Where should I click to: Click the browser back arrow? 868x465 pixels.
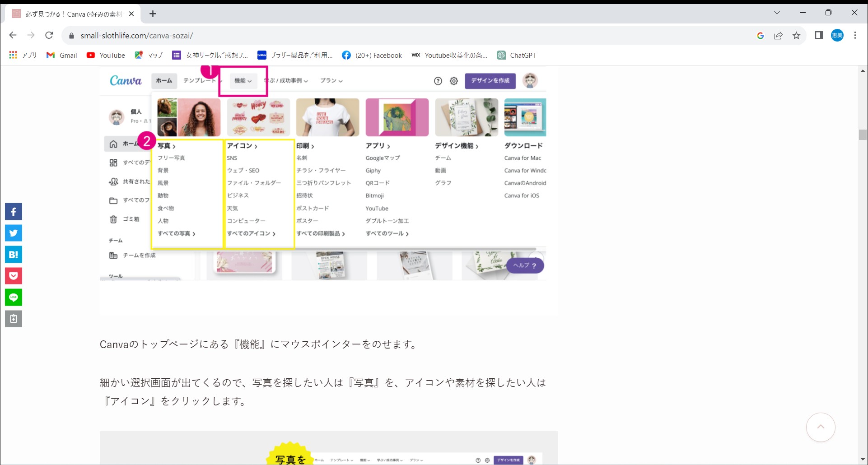pos(13,35)
